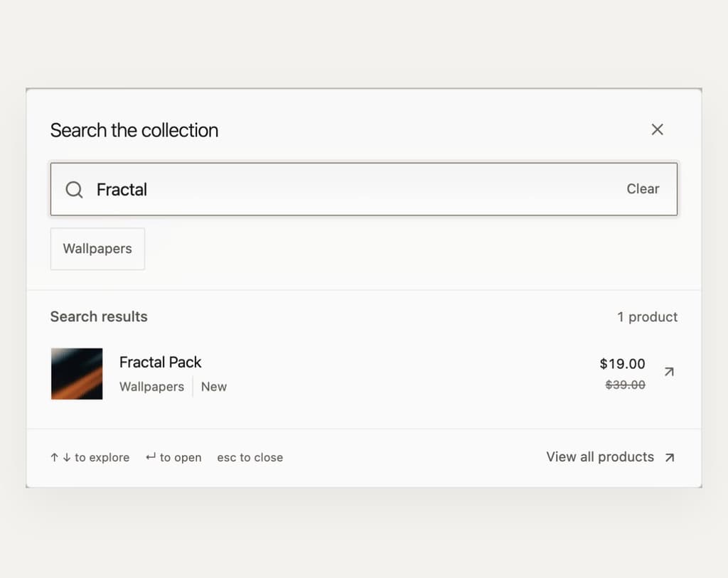Click the esc to close hint
The image size is (728, 578).
(x=250, y=458)
